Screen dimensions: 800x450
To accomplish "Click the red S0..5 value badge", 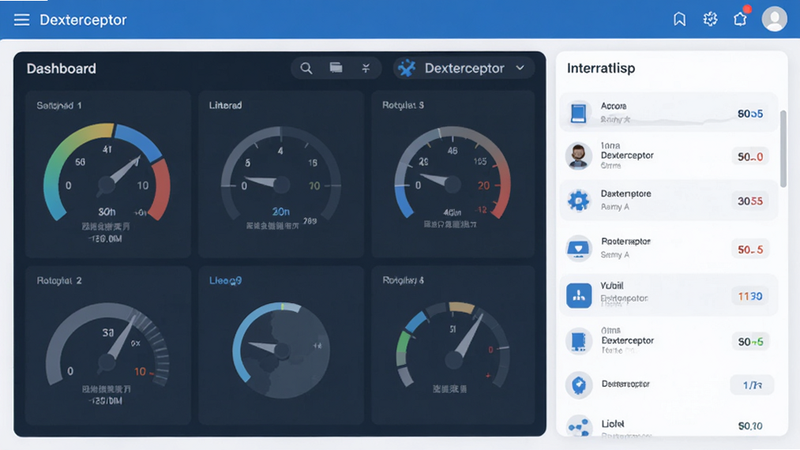I will tap(750, 249).
